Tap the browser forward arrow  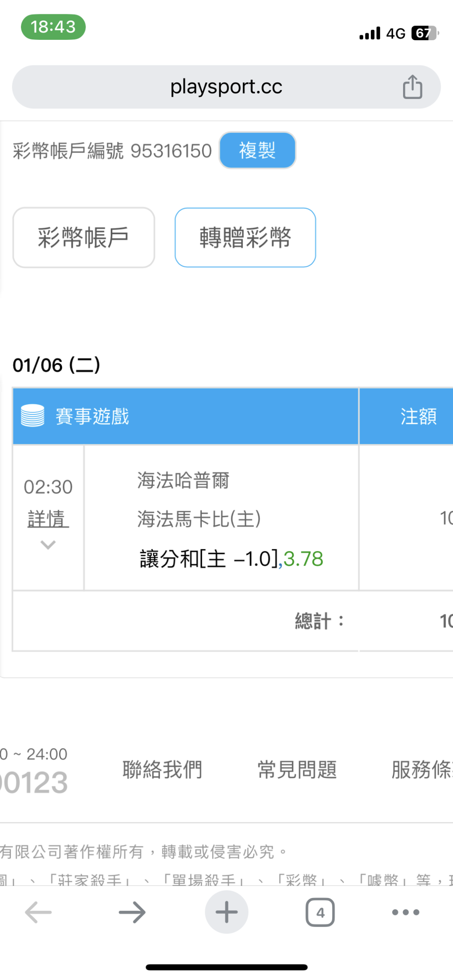pos(132,912)
